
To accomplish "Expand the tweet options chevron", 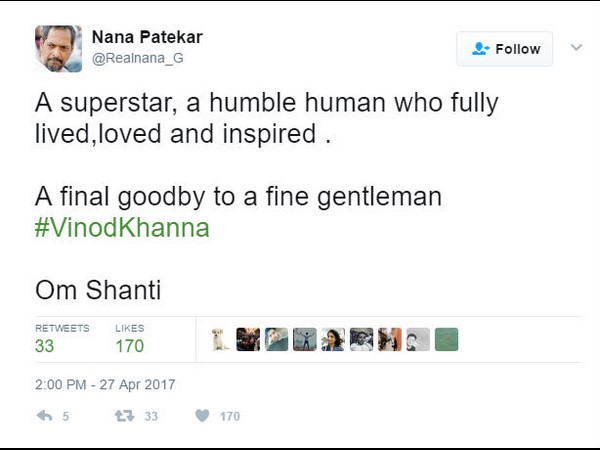I will 576,47.
